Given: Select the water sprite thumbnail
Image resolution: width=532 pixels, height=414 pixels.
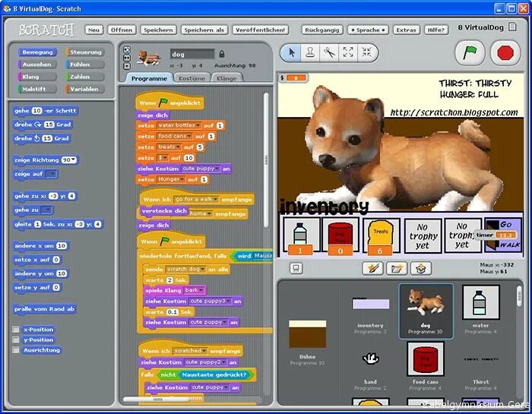Looking at the screenshot, I should click(x=480, y=302).
